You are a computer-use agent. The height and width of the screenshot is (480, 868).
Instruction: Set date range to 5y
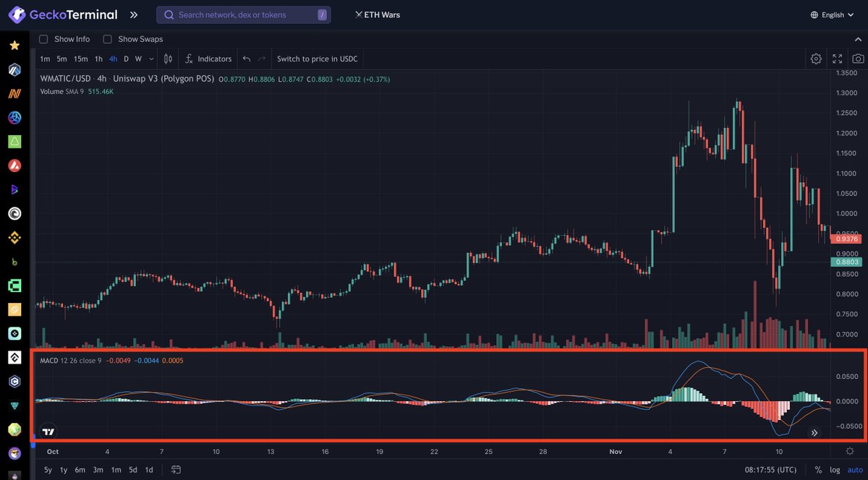click(48, 470)
